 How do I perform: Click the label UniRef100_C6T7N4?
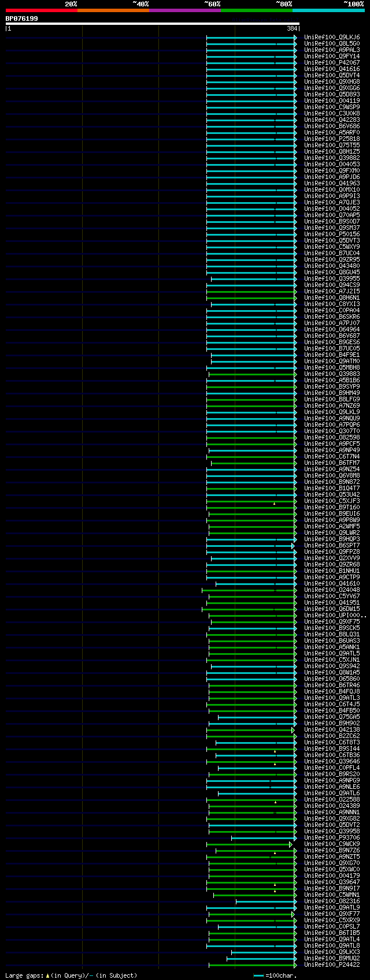pyautogui.click(x=332, y=456)
